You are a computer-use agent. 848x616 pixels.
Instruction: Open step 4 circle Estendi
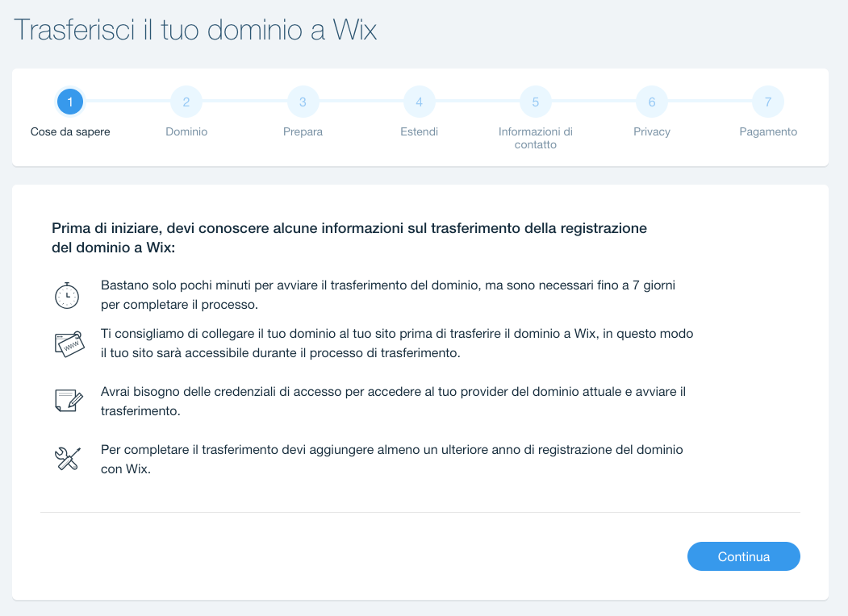(419, 102)
